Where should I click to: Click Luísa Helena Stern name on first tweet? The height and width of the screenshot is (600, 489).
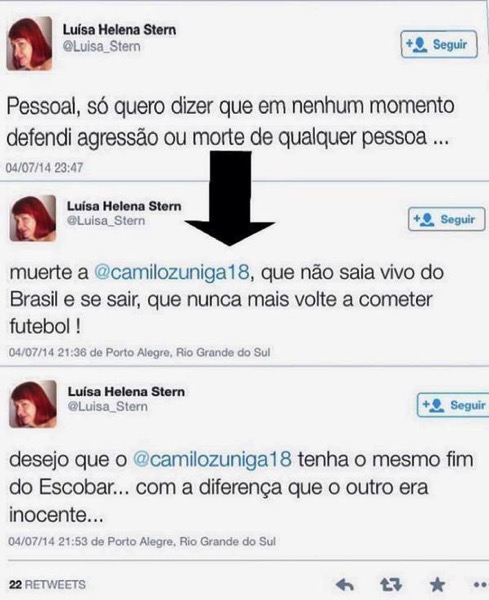click(x=119, y=30)
